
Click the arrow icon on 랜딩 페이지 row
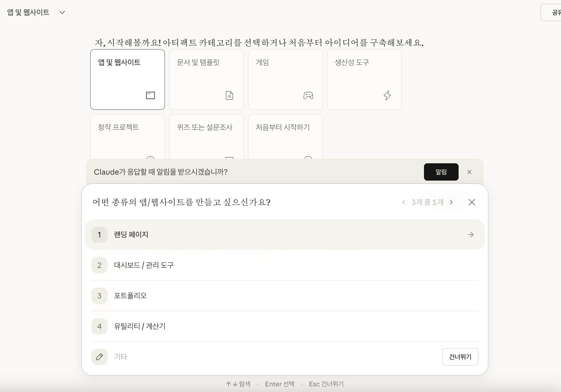(x=471, y=235)
